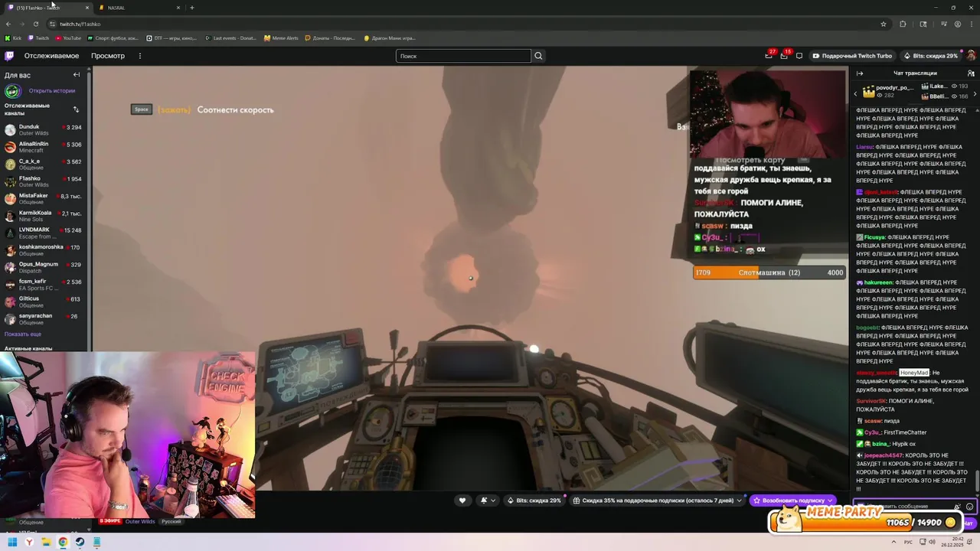This screenshot has height=551, width=980.
Task: Open the YouTube bookmark
Action: click(x=68, y=38)
